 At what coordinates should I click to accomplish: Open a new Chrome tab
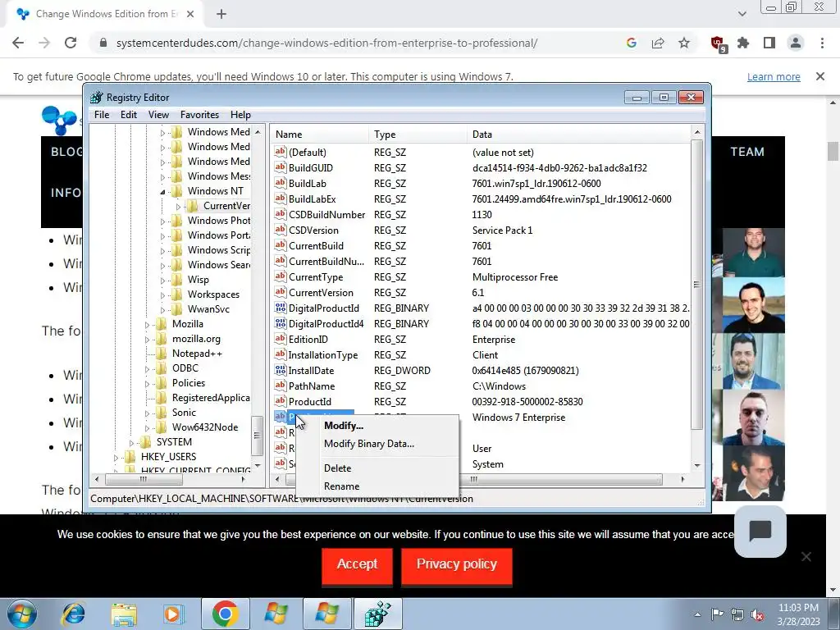(221, 14)
